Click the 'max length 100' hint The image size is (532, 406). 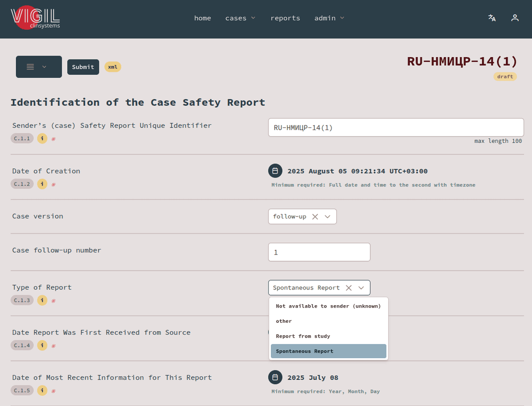click(x=498, y=141)
